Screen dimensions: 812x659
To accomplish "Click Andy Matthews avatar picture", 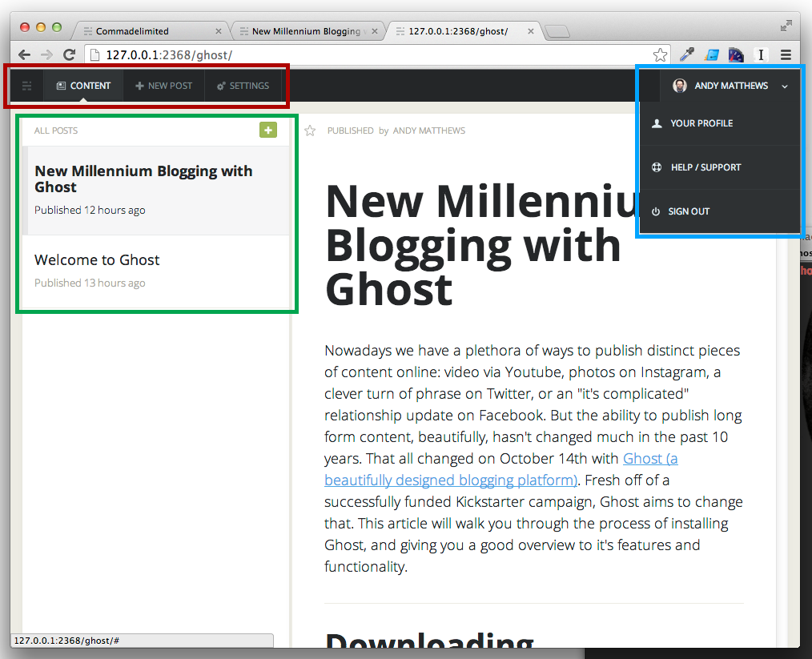I will click(679, 86).
